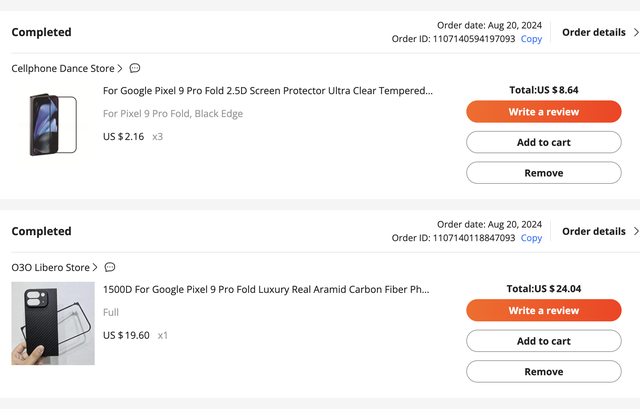640x419 pixels.
Task: Copy order ID 1107140594197093
Action: [x=531, y=39]
